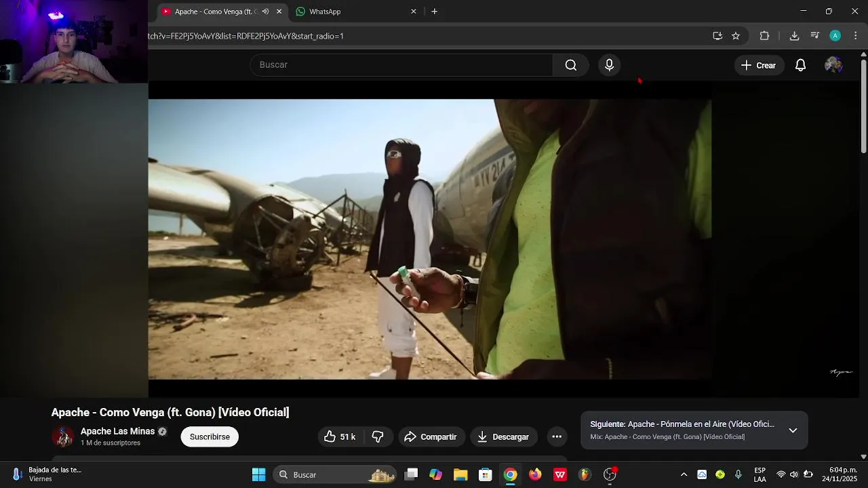The height and width of the screenshot is (488, 868).
Task: Click the system tray microphone icon
Action: pyautogui.click(x=738, y=474)
